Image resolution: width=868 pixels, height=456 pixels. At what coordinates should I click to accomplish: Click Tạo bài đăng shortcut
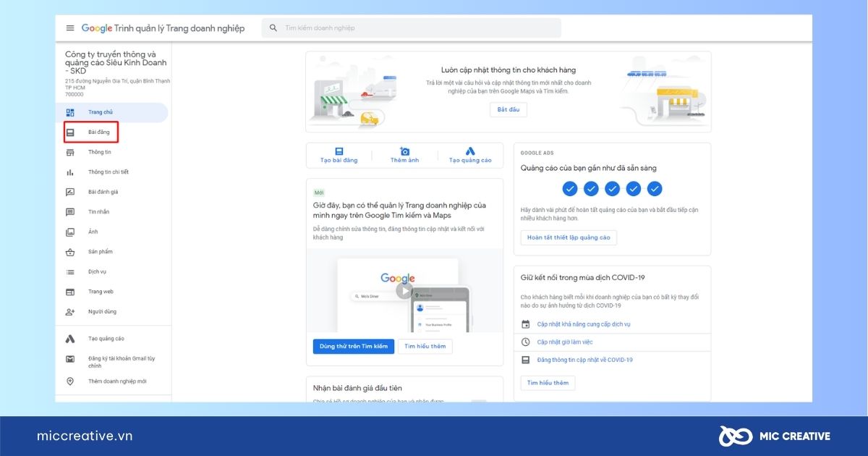click(339, 156)
